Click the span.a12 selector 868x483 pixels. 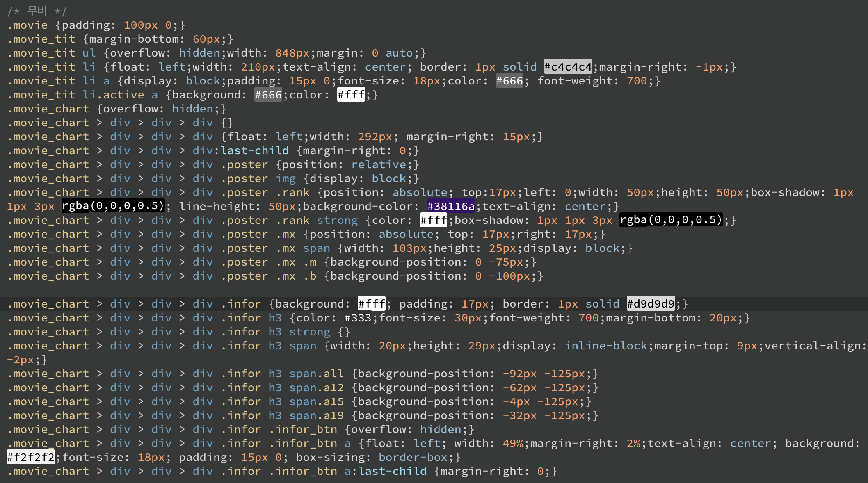[316, 387]
